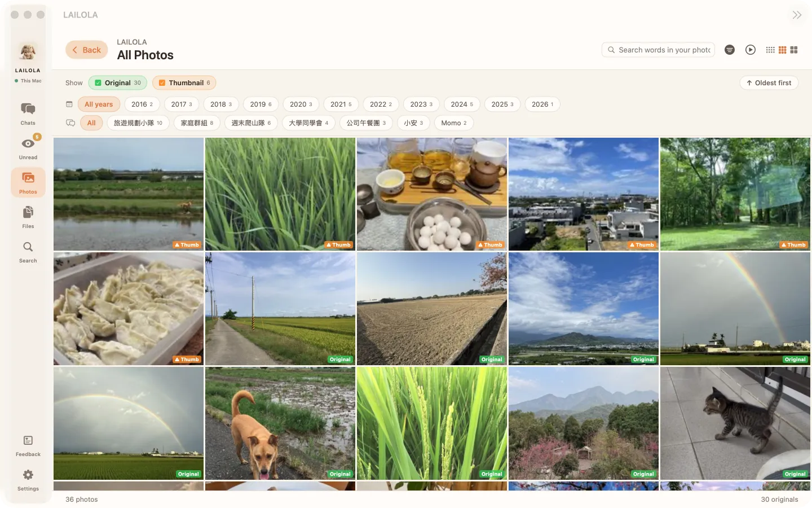Image resolution: width=812 pixels, height=508 pixels.
Task: Open the kitten photo thumbnail
Action: (x=735, y=423)
